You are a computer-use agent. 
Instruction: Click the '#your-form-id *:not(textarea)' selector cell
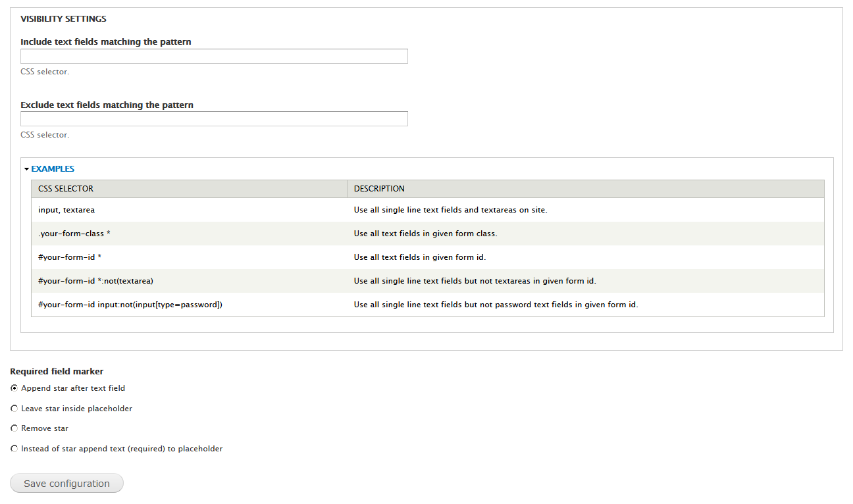click(95, 281)
